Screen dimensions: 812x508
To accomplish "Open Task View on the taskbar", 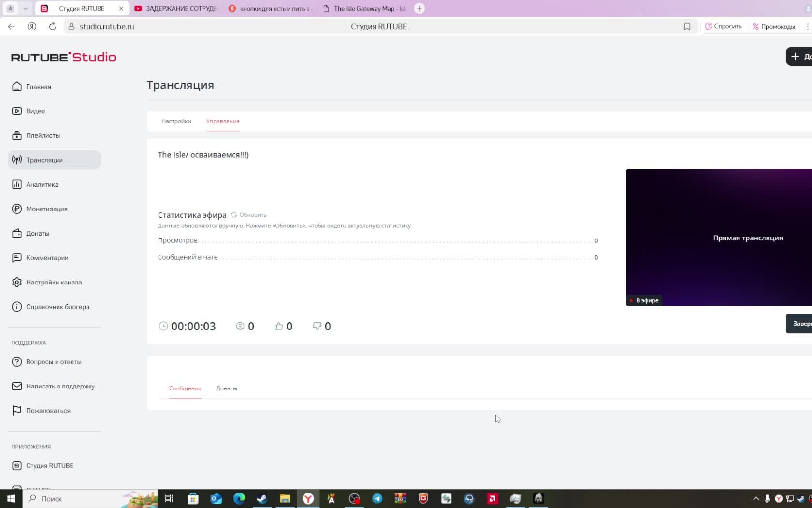I will pos(169,498).
